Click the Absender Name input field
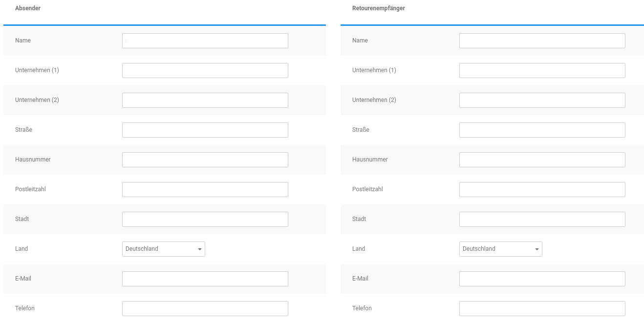644x322 pixels. pyautogui.click(x=205, y=40)
